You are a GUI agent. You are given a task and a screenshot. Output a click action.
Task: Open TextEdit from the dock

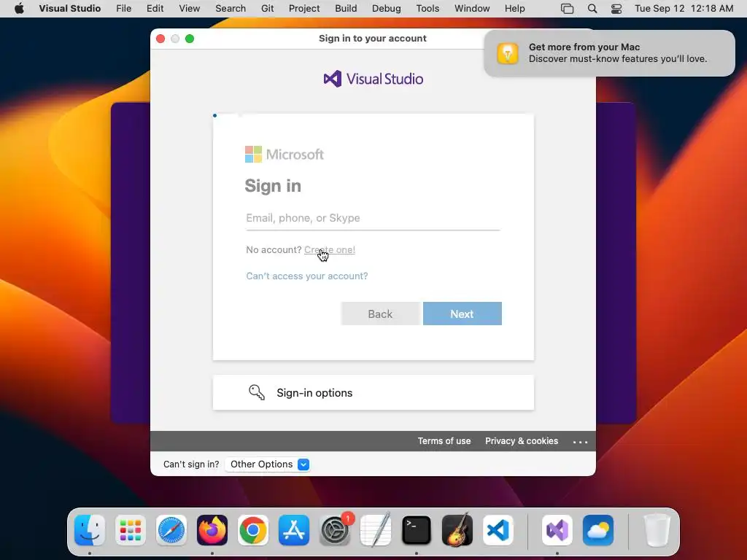click(376, 530)
